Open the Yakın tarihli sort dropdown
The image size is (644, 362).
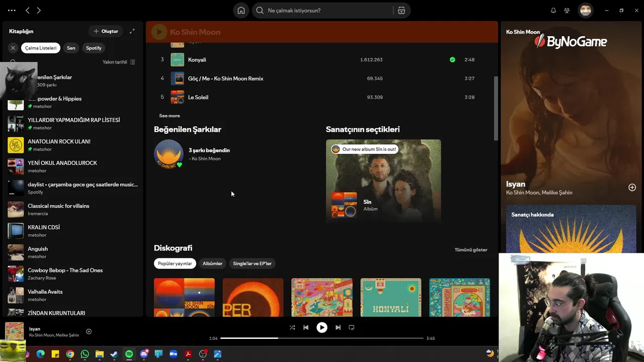click(119, 62)
